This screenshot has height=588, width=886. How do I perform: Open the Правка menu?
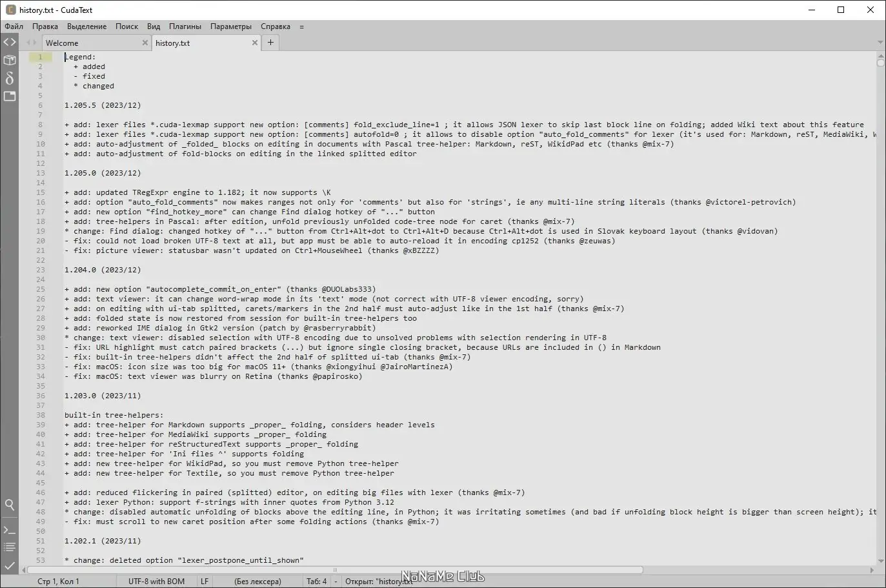point(45,26)
